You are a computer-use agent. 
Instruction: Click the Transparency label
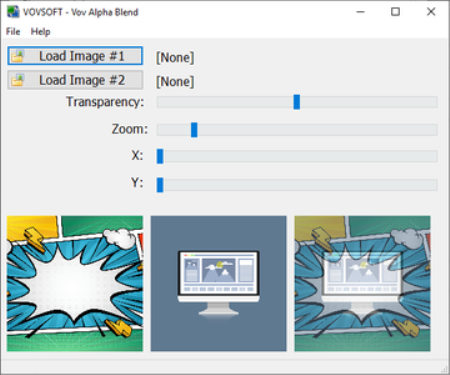click(x=105, y=102)
